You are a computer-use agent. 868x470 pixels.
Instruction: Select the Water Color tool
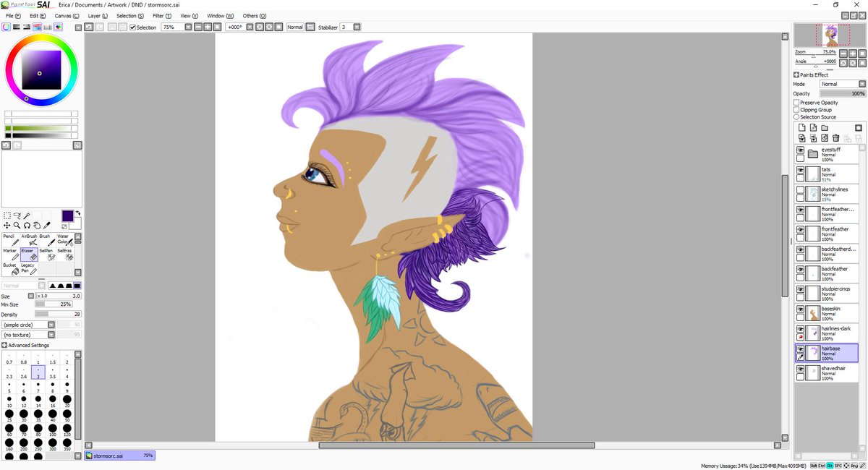65,242
